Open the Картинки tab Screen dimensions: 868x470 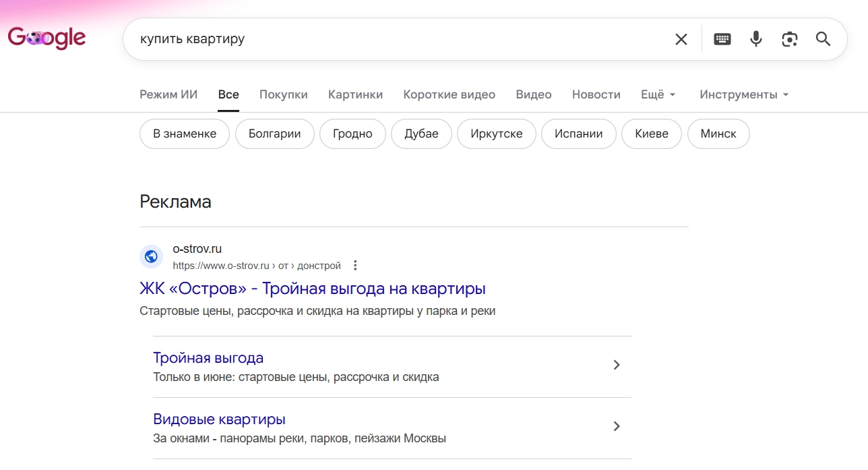[355, 94]
